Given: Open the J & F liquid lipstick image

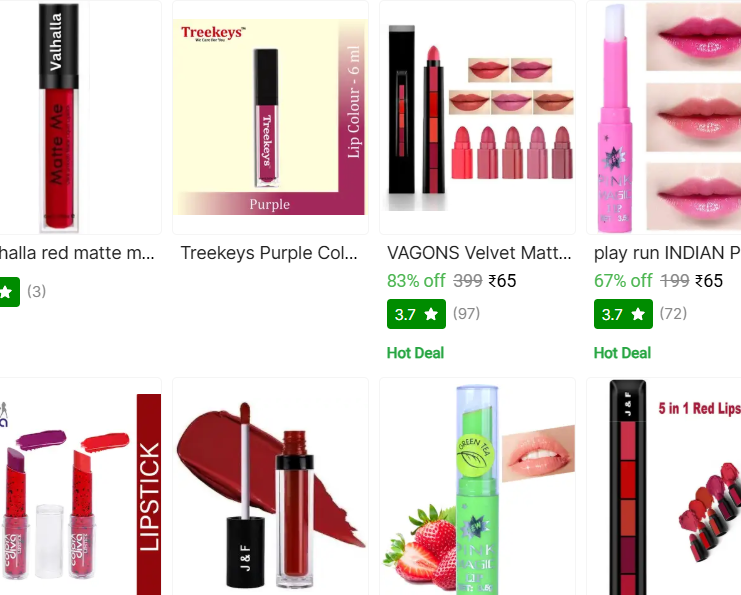Looking at the screenshot, I should (x=270, y=486).
